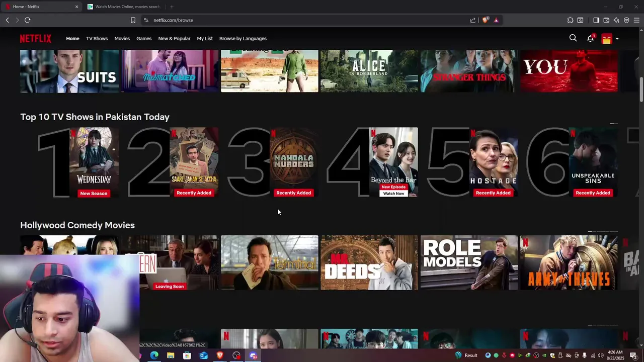
Task: Open Netflix search
Action: pyautogui.click(x=573, y=38)
